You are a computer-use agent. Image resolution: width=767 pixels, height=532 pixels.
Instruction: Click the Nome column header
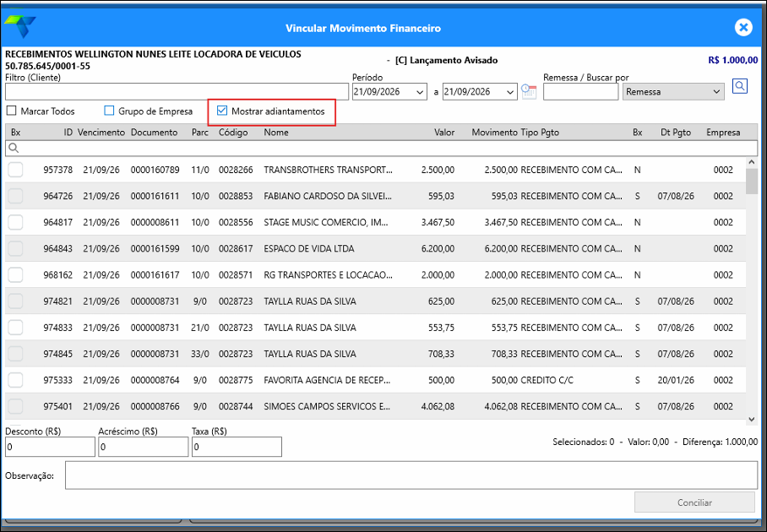[276, 133]
